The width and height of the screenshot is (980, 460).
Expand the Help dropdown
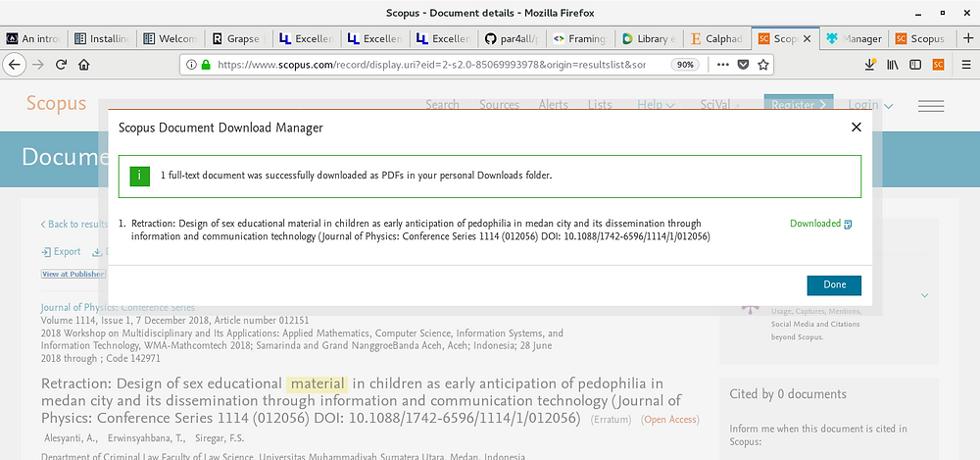[657, 105]
